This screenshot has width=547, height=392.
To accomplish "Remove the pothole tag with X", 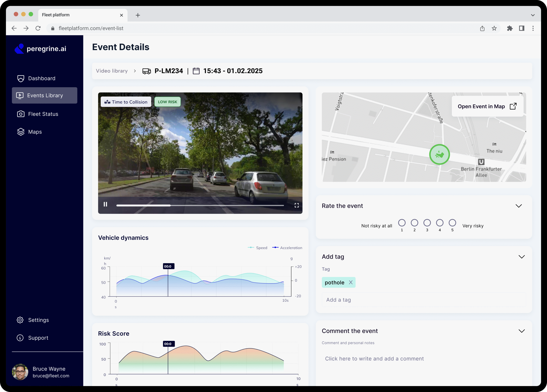I will [x=350, y=282].
